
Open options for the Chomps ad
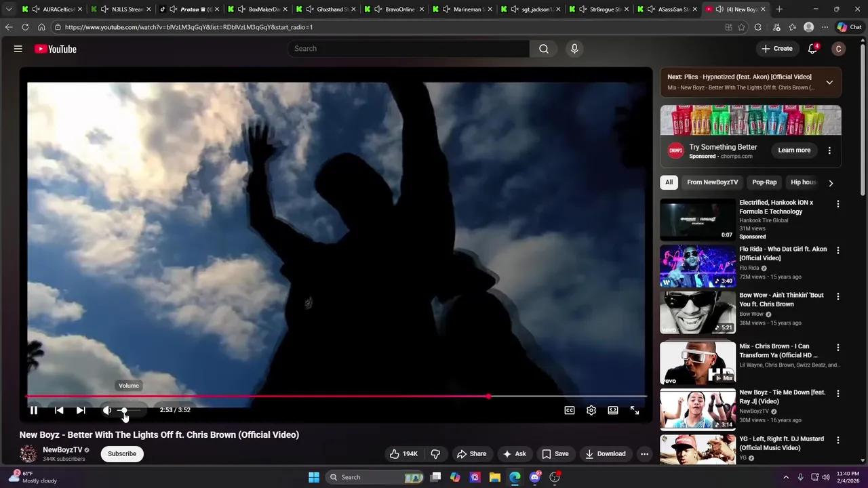pos(829,150)
